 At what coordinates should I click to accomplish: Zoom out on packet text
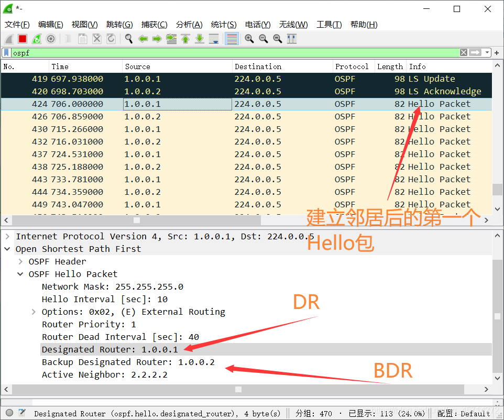tap(263, 39)
